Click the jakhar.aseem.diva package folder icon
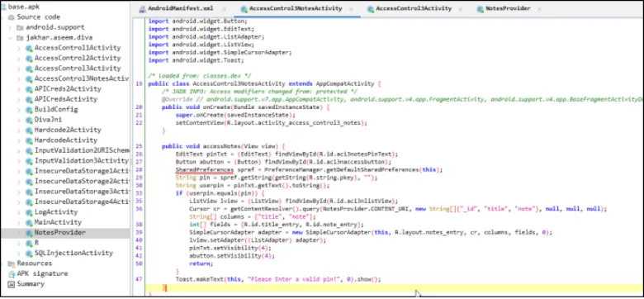The height and width of the screenshot is (299, 644). pyautogui.click(x=20, y=38)
